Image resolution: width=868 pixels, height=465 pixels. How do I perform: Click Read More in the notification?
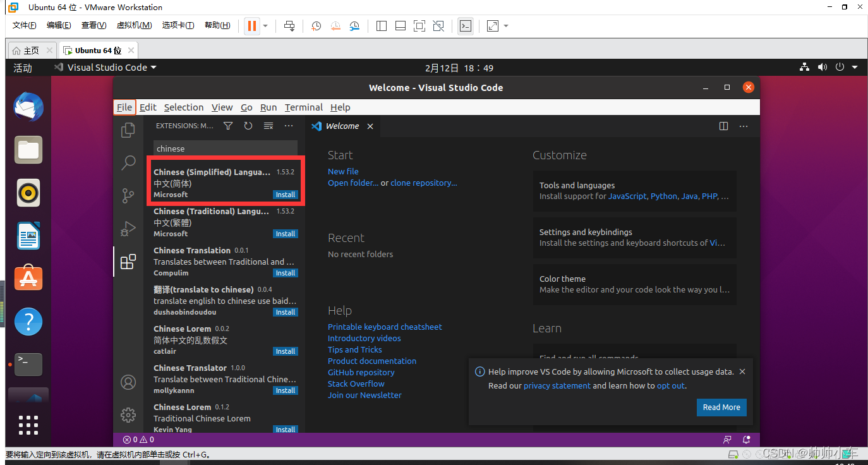pos(721,407)
